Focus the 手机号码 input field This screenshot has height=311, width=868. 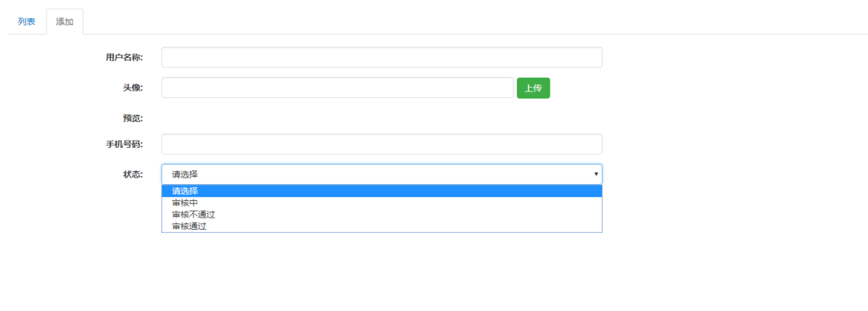[382, 144]
